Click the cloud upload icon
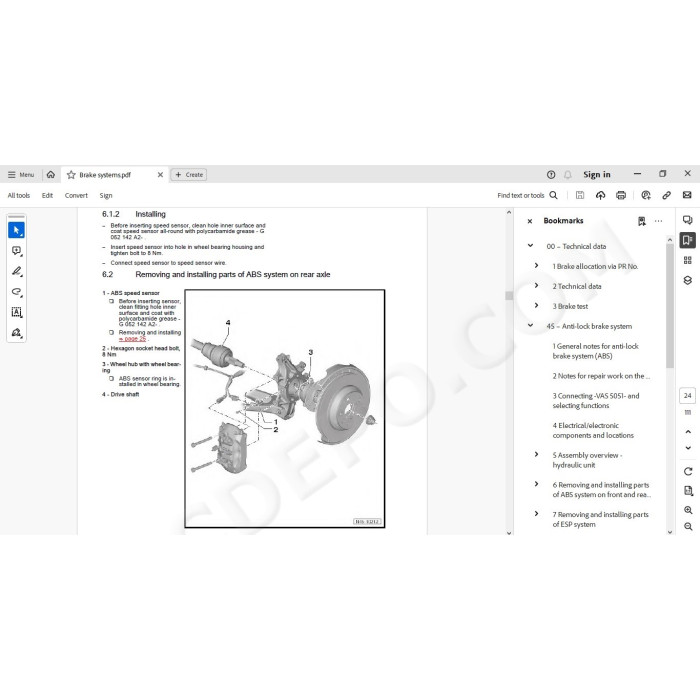 (x=600, y=195)
